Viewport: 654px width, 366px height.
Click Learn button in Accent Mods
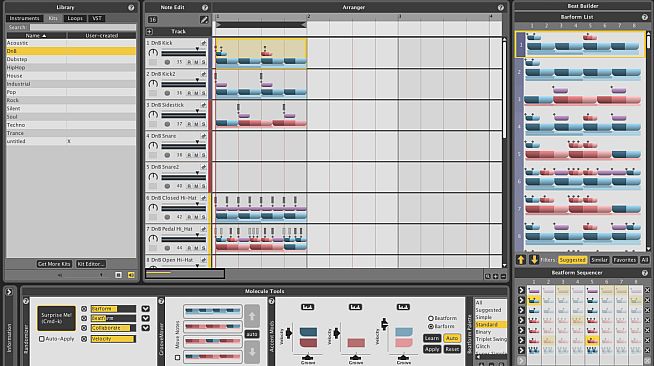432,338
